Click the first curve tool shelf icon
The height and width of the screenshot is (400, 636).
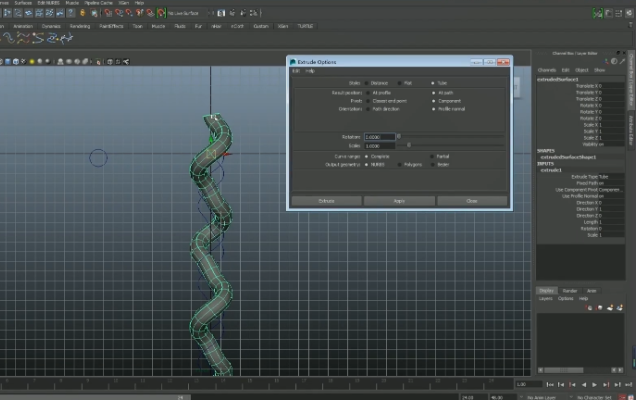click(x=8, y=38)
